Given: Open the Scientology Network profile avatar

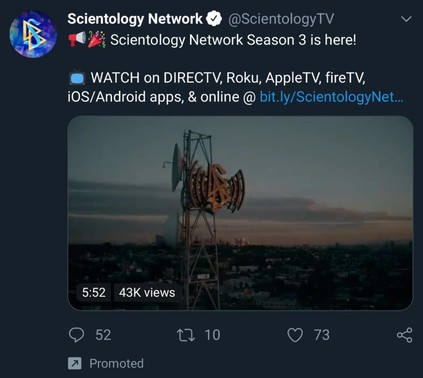Looking at the screenshot, I should 33,34.
